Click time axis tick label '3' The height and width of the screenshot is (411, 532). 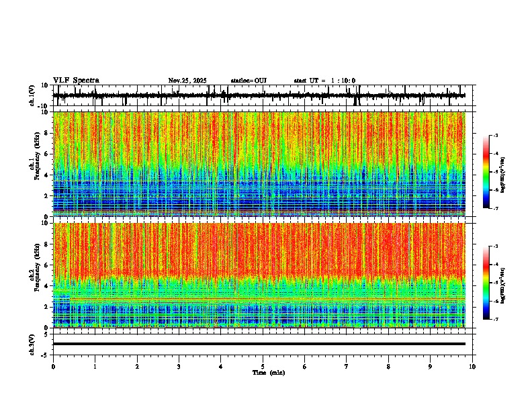(x=179, y=367)
